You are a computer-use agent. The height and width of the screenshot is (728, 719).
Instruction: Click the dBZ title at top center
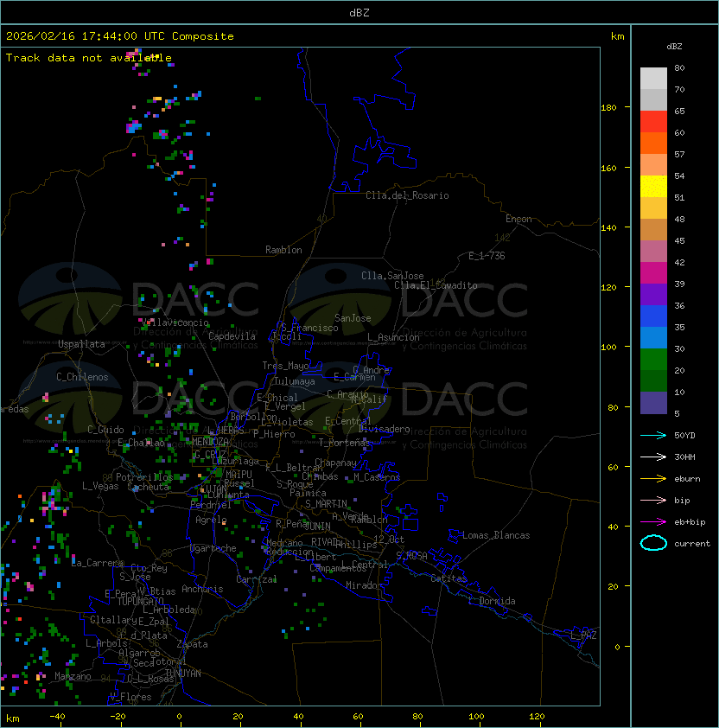click(x=359, y=13)
